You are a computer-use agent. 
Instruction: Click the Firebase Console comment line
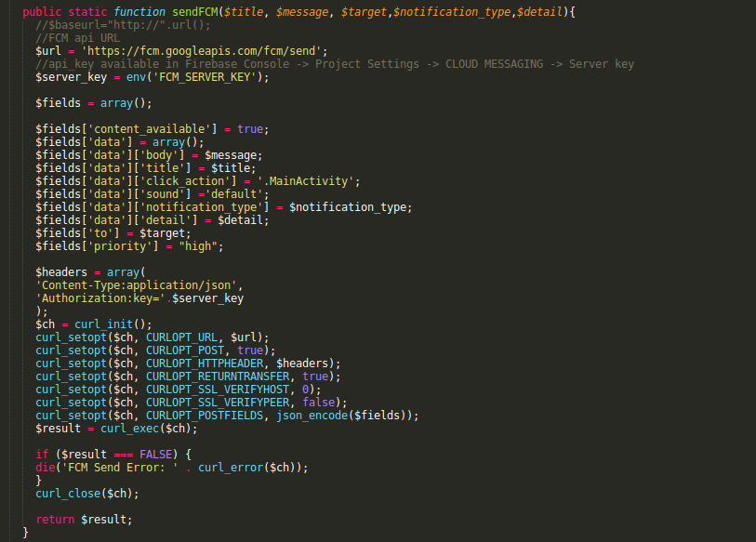click(x=335, y=63)
